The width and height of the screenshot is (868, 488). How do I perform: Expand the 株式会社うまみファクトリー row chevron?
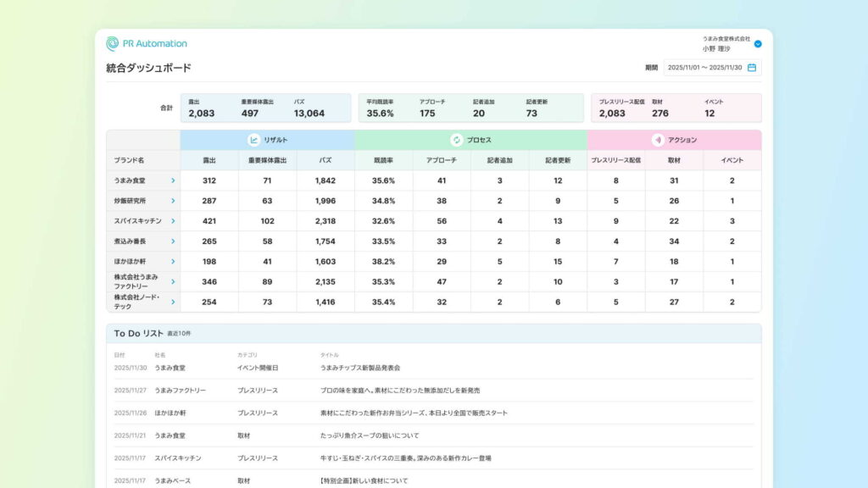pos(173,282)
